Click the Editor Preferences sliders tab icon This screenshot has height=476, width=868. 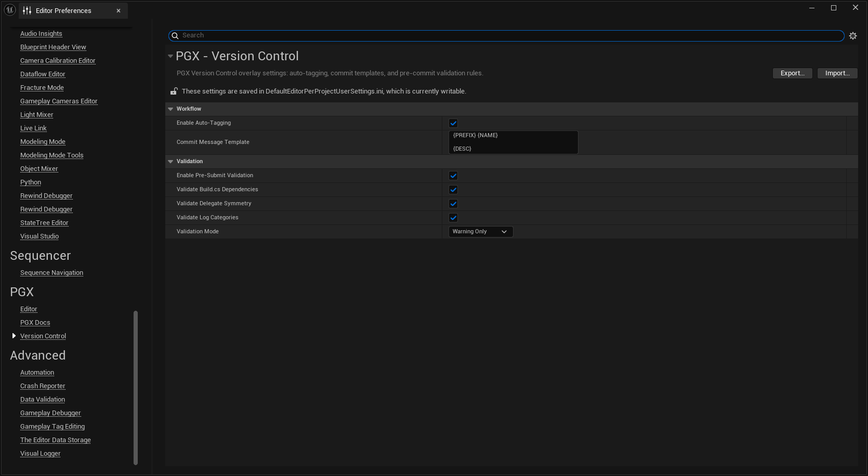point(27,10)
